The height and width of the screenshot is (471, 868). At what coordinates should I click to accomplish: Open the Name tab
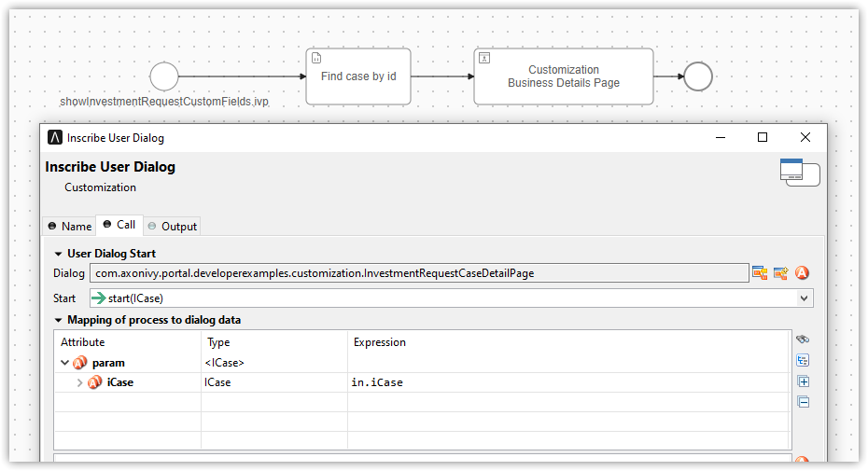[70, 227]
